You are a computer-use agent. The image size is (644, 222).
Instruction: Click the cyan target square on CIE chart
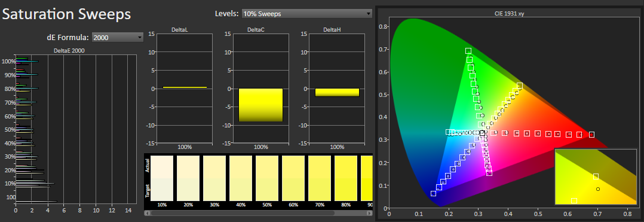(x=448, y=132)
